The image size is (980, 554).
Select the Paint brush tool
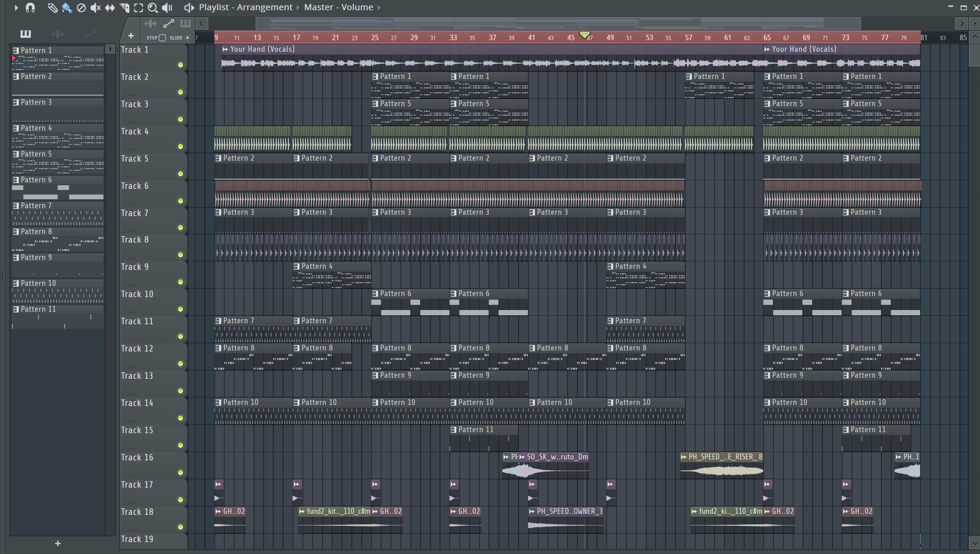(x=67, y=7)
